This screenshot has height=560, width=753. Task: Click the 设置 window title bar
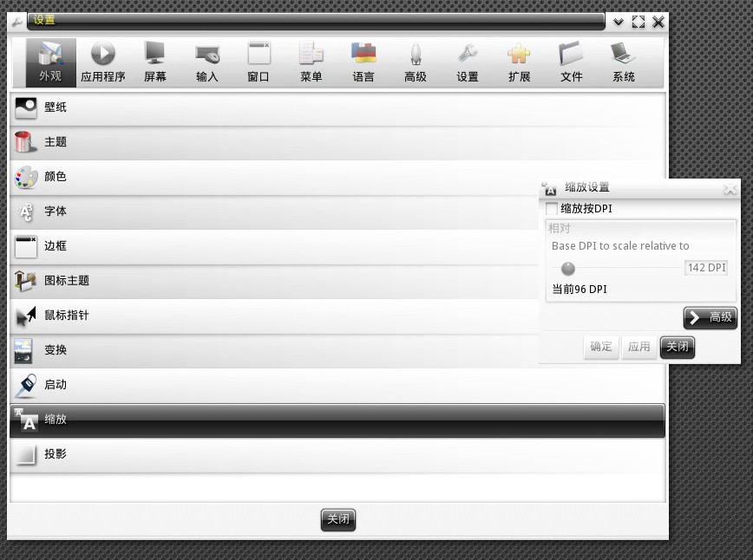click(x=316, y=22)
